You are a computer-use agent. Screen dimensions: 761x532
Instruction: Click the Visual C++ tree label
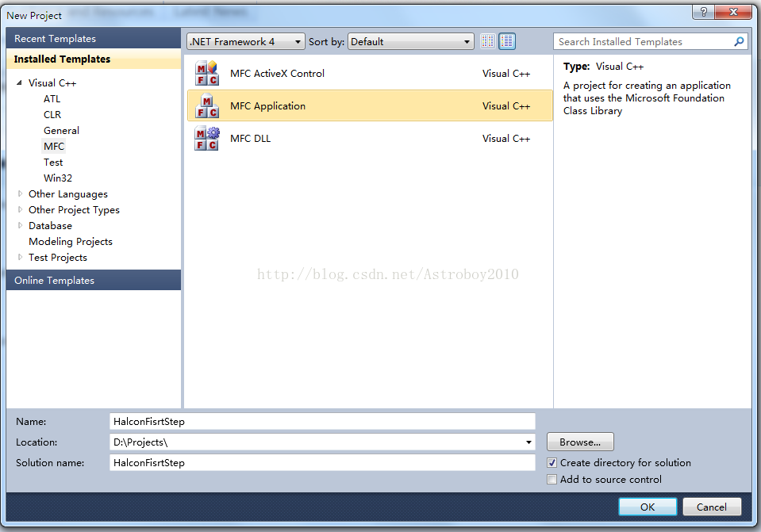point(52,83)
